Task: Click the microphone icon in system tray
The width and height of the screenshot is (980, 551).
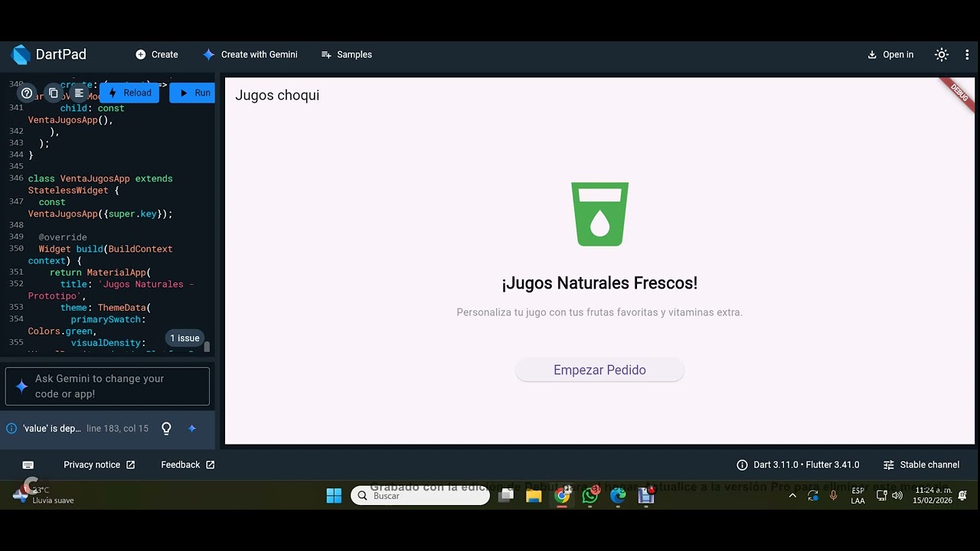Action: click(833, 496)
